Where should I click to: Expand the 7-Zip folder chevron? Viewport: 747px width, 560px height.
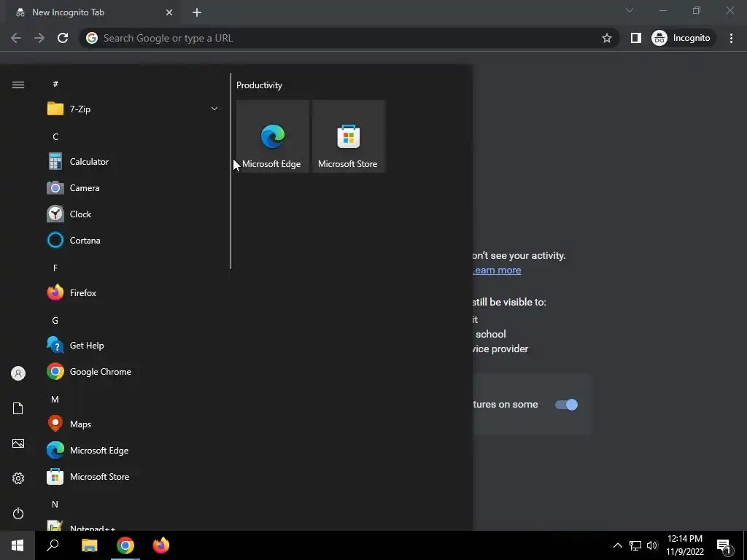tap(214, 109)
